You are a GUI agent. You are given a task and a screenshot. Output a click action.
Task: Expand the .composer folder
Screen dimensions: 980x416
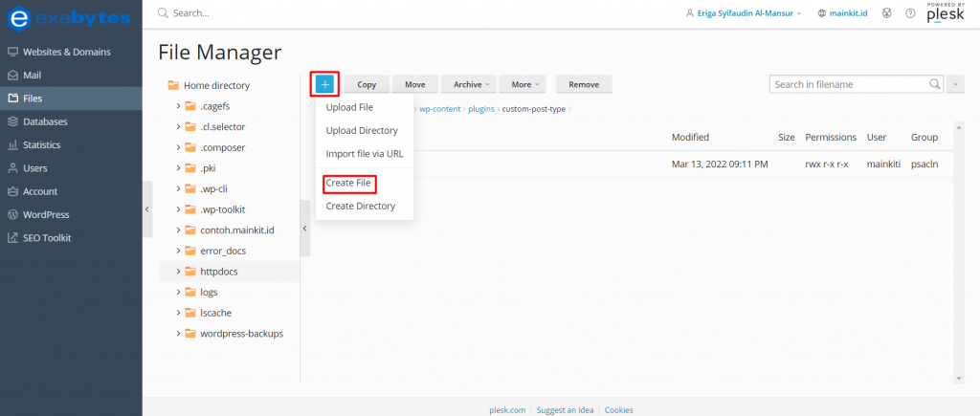click(178, 147)
